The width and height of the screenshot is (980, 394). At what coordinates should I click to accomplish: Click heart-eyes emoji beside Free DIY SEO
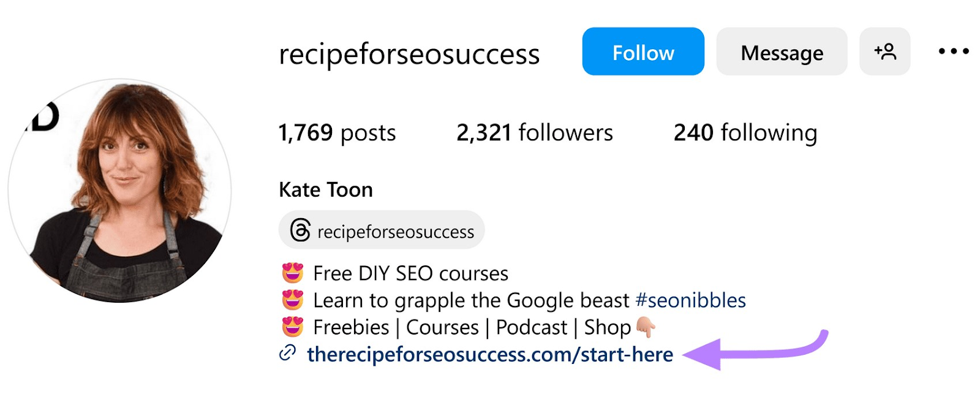tap(293, 273)
